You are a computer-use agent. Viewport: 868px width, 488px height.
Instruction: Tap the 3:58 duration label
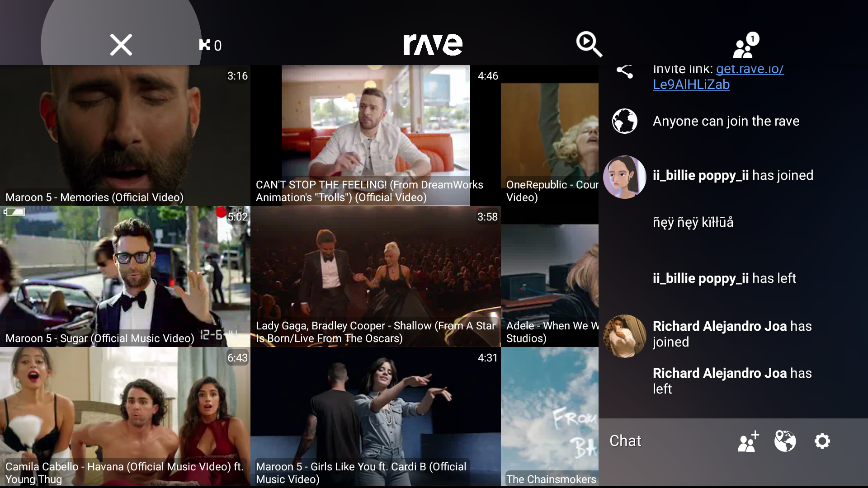pyautogui.click(x=487, y=217)
